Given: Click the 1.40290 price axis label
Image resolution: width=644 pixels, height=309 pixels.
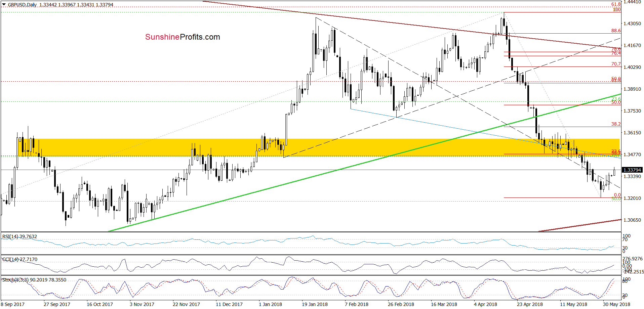Looking at the screenshot, I should tap(632, 67).
